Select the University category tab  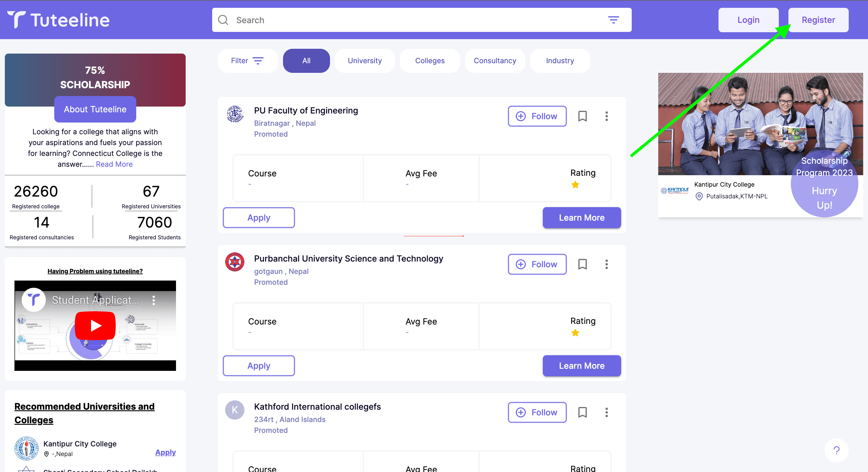click(365, 61)
